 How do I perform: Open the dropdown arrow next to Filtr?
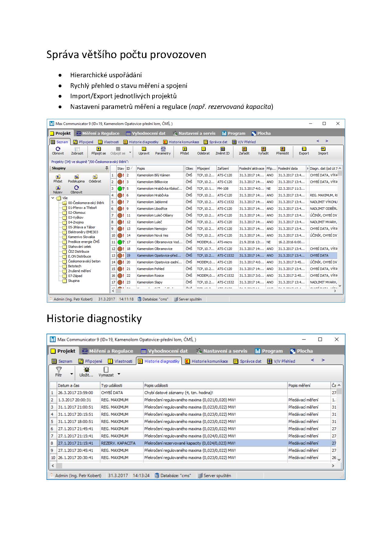(72, 374)
